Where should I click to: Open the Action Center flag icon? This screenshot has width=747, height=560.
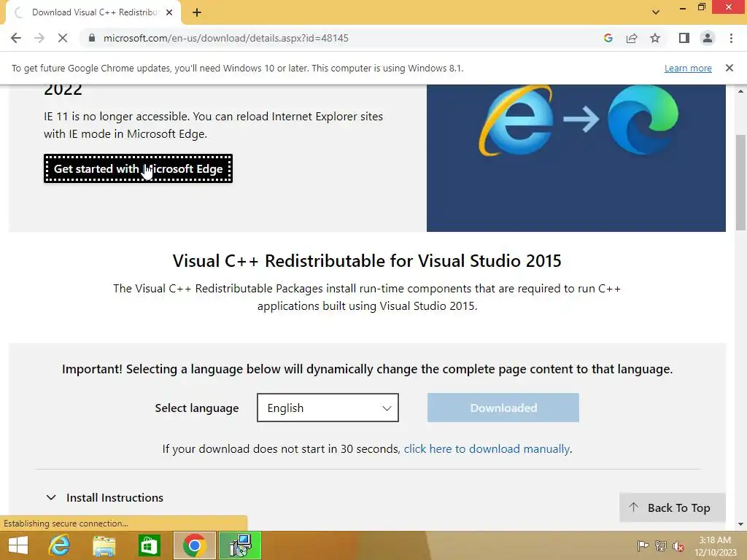[643, 545]
